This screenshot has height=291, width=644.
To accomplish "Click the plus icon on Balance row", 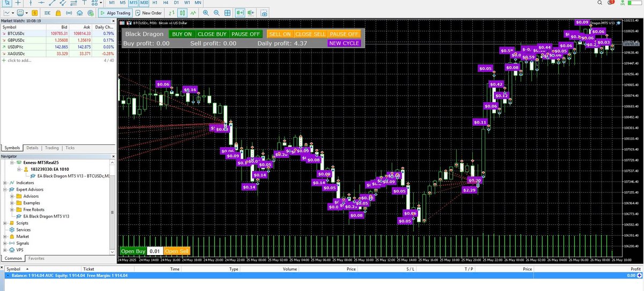I will pyautogui.click(x=639, y=275).
